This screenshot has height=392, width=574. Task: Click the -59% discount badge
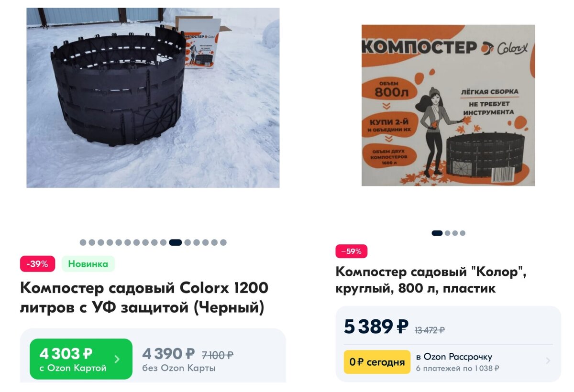pyautogui.click(x=352, y=251)
